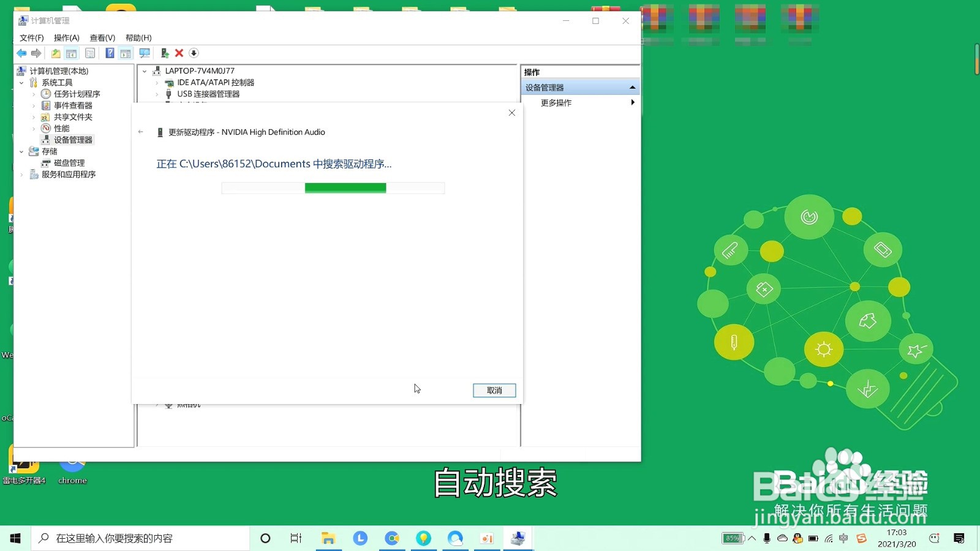This screenshot has width=980, height=551.
Task: Open Task View on taskbar
Action: 296,538
